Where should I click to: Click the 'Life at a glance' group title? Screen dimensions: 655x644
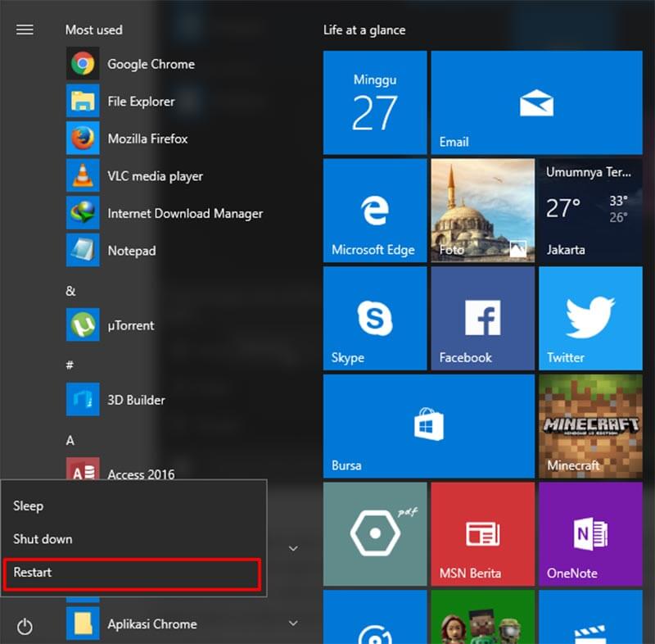point(364,30)
